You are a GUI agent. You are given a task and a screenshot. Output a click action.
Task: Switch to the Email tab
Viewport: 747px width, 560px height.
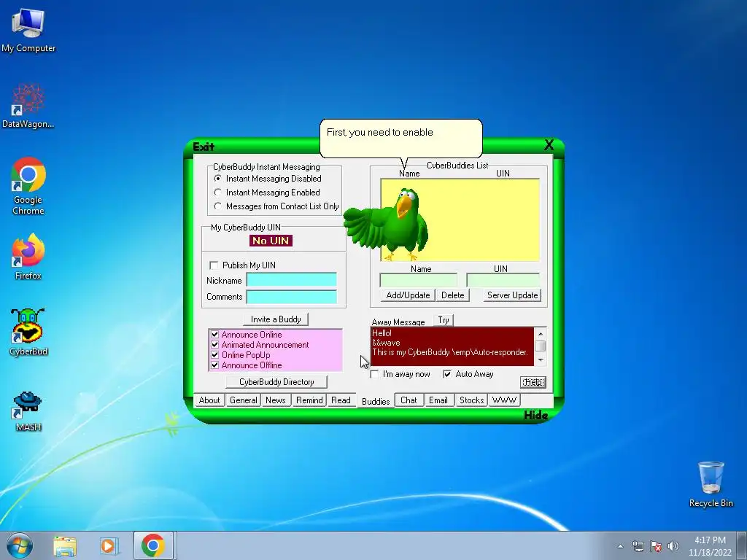438,400
